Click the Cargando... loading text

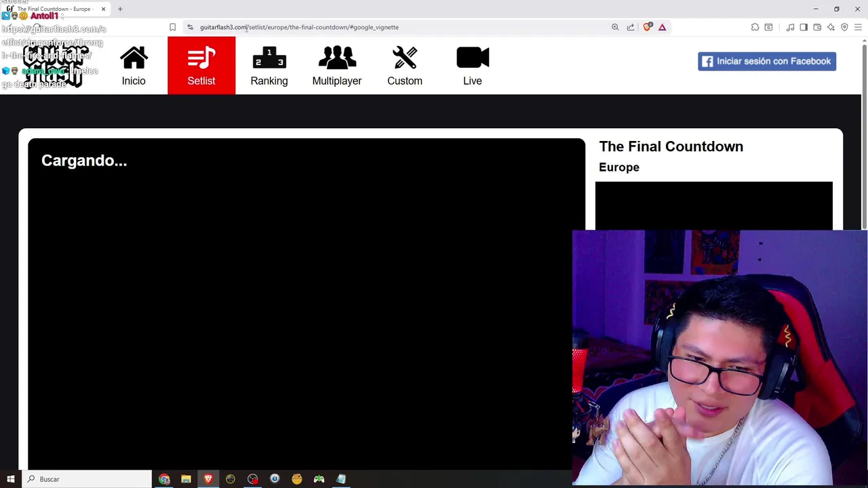coord(84,161)
